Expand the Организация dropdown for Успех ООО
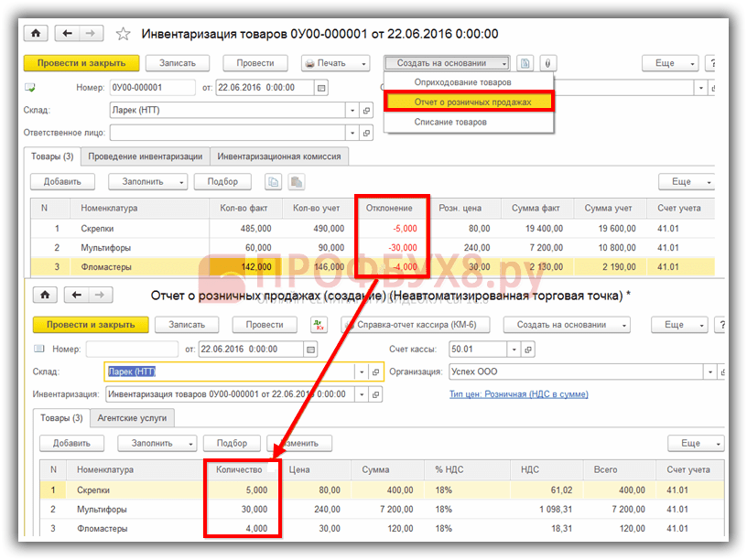 point(709,372)
